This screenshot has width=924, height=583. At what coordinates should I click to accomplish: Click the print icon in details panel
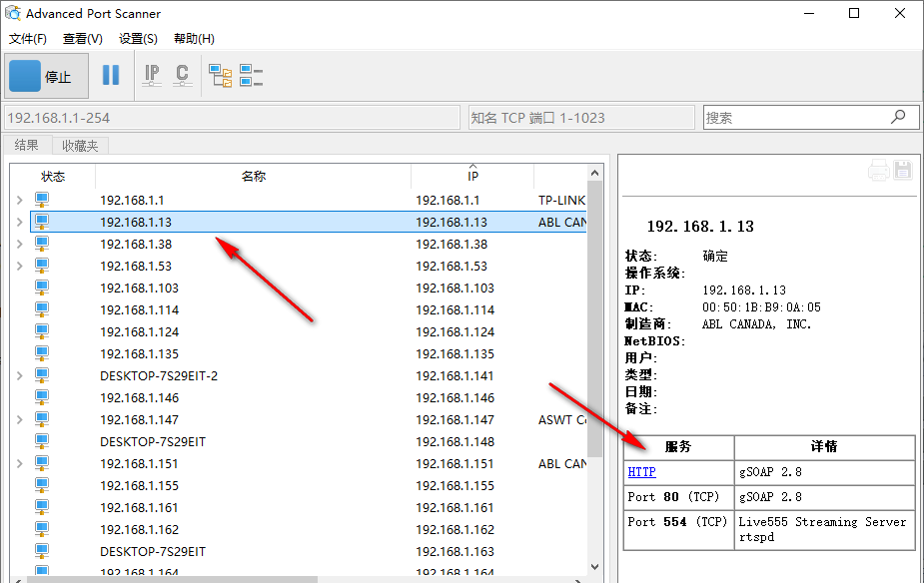coord(878,170)
